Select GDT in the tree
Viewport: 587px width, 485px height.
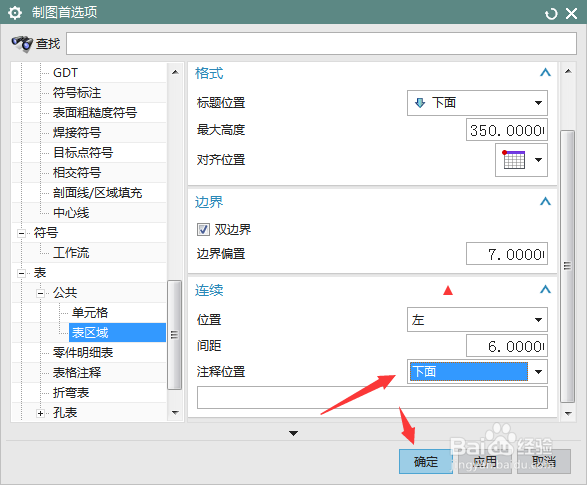pyautogui.click(x=65, y=73)
